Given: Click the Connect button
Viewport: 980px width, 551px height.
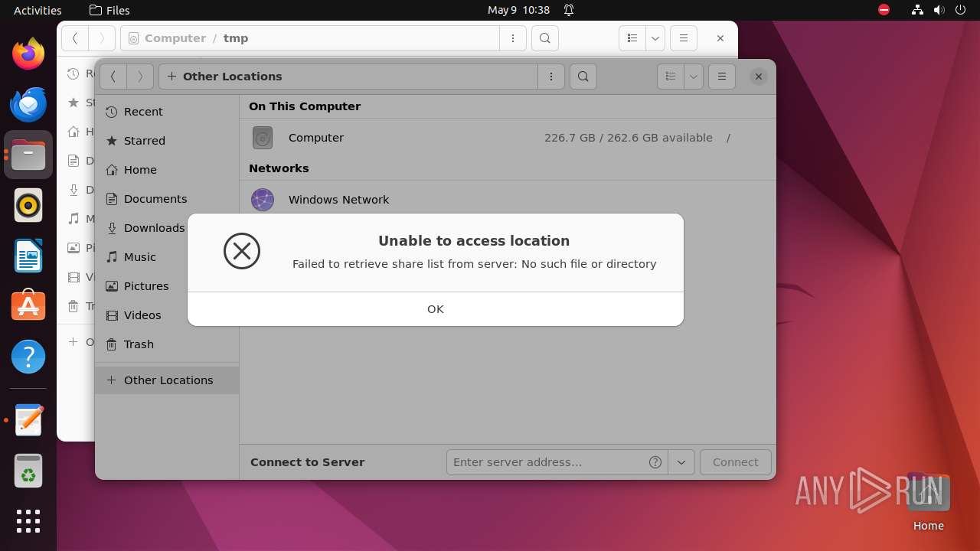Looking at the screenshot, I should tap(735, 462).
